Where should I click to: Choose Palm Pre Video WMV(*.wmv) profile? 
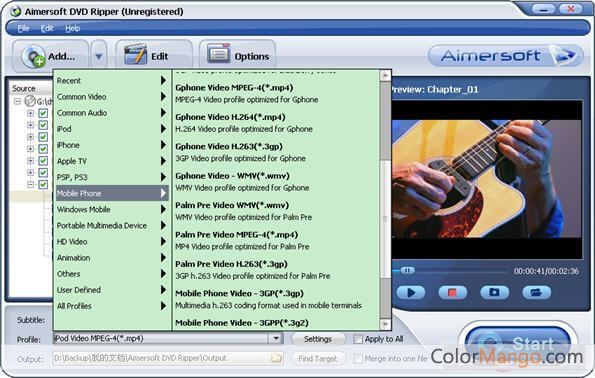[x=276, y=211]
